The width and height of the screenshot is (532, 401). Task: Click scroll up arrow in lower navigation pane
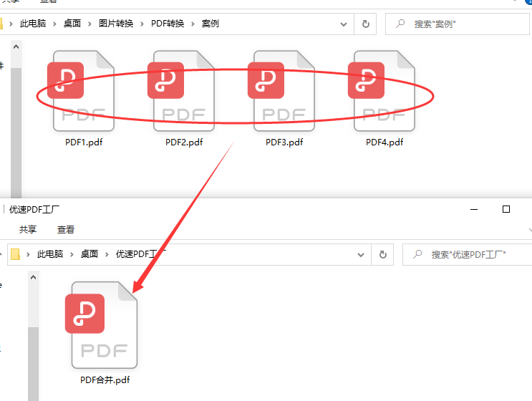coord(33,277)
